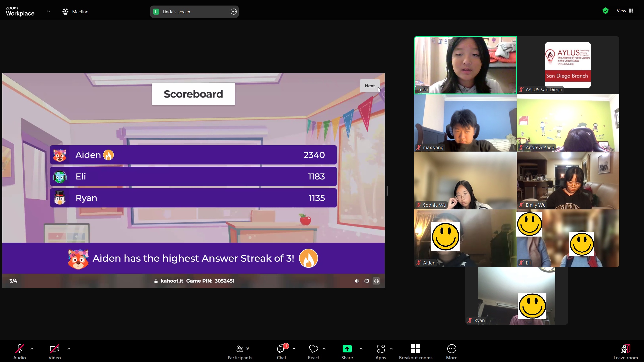Click muted mic icon on Ryan tile
The height and width of the screenshot is (362, 644).
point(470,321)
